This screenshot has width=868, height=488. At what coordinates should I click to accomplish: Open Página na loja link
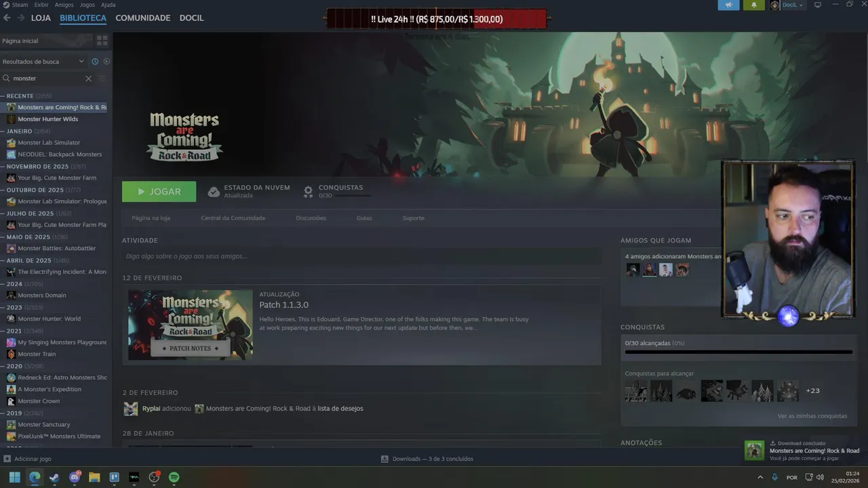click(x=151, y=218)
